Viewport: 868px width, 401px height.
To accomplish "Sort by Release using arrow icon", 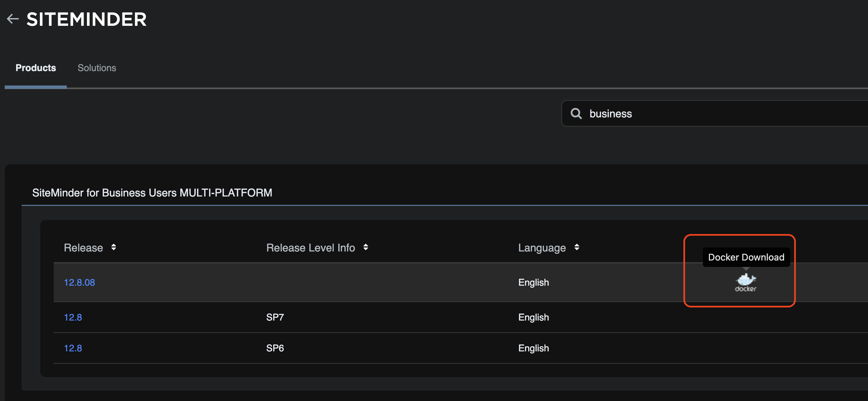I will click(113, 247).
